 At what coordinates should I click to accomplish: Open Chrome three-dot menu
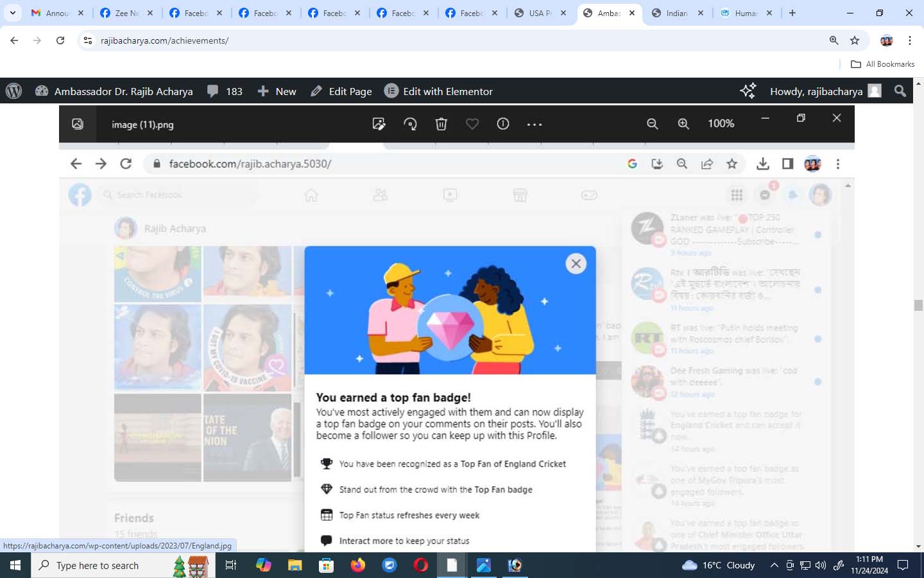[910, 40]
